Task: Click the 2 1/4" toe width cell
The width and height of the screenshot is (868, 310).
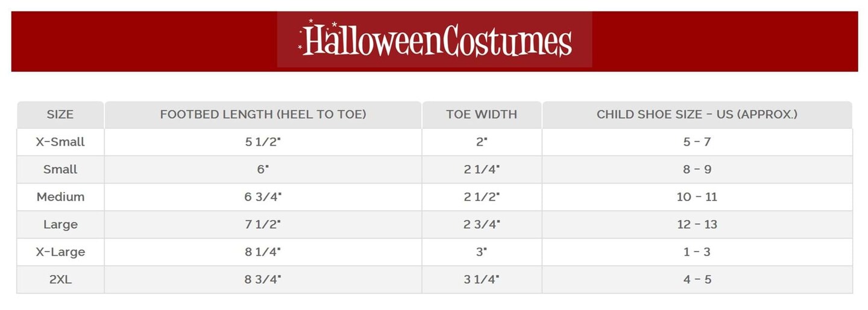Action: coord(482,170)
